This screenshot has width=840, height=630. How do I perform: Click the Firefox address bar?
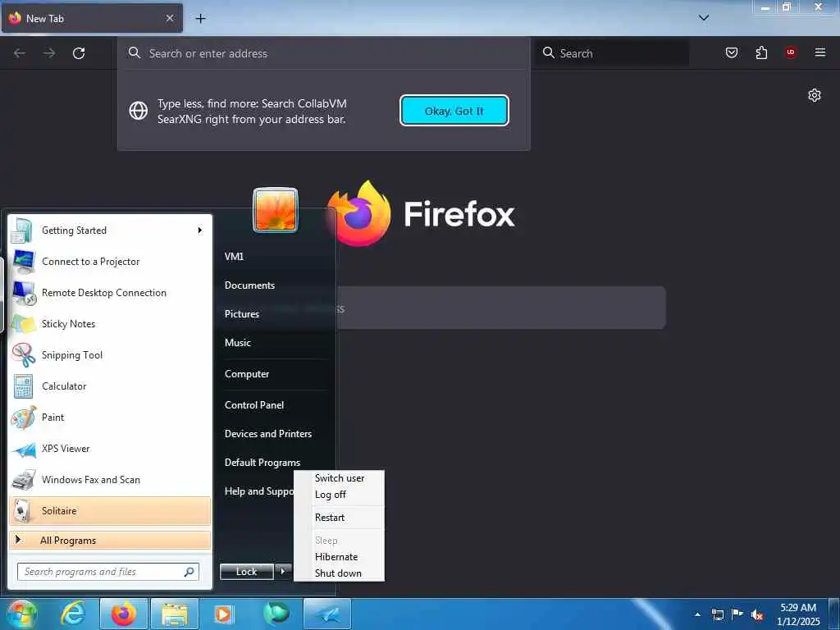pyautogui.click(x=324, y=53)
